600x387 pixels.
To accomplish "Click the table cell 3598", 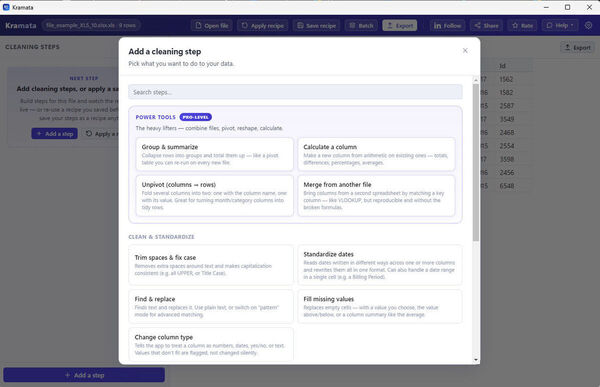I will pyautogui.click(x=507, y=159).
